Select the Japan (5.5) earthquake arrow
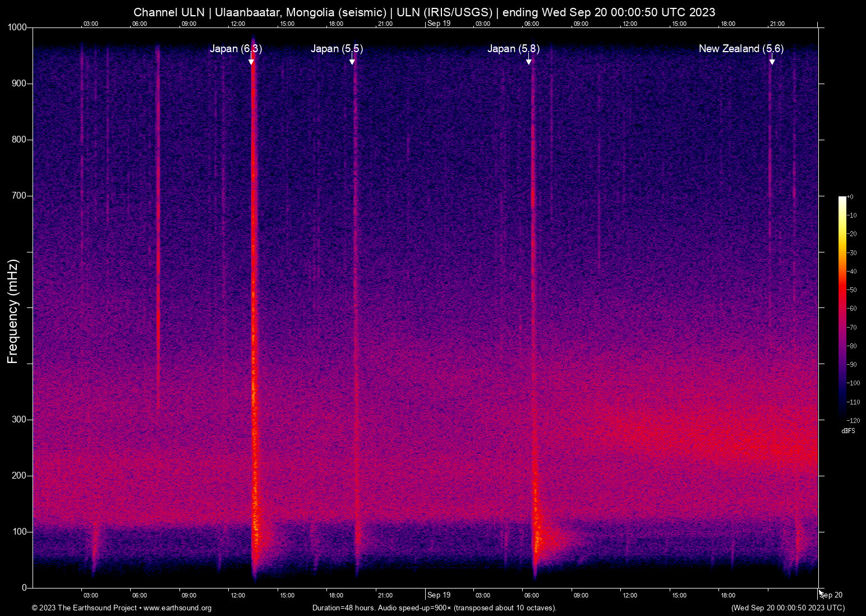Image resolution: width=866 pixels, height=616 pixels. 352,62
